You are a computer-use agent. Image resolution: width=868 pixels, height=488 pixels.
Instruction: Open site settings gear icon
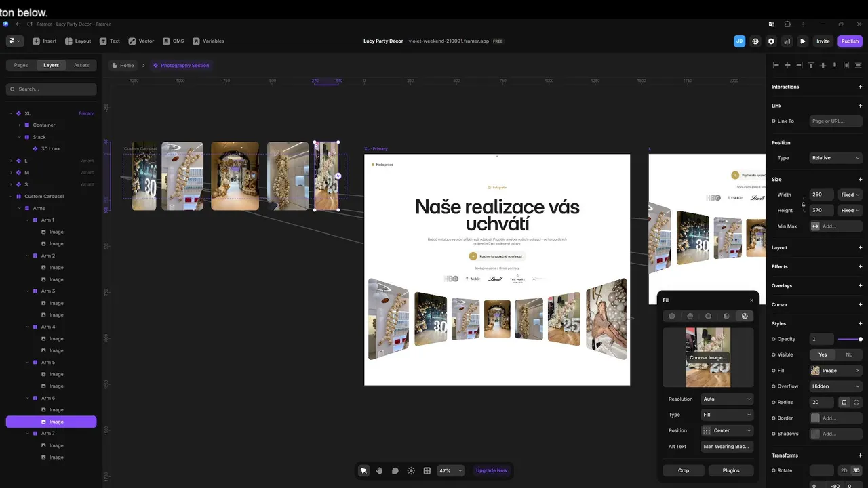(x=771, y=41)
